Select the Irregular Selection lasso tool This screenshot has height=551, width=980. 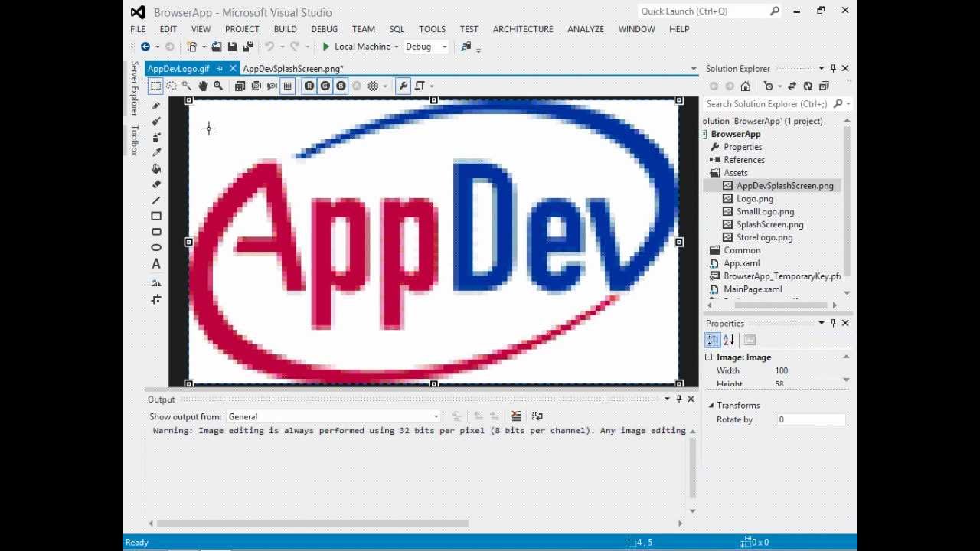(x=171, y=86)
